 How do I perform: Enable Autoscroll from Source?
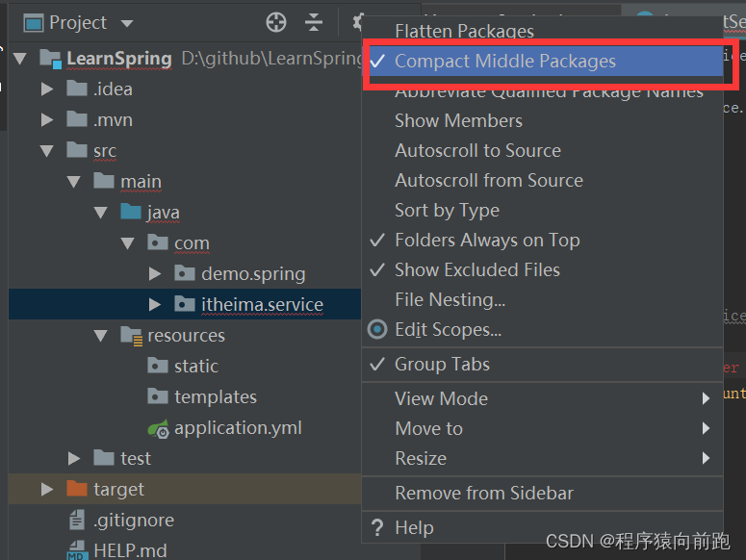click(543, 181)
